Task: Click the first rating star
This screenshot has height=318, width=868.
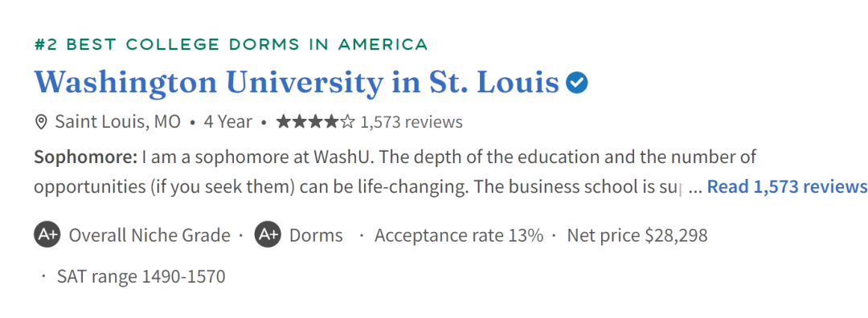Action: (x=283, y=122)
